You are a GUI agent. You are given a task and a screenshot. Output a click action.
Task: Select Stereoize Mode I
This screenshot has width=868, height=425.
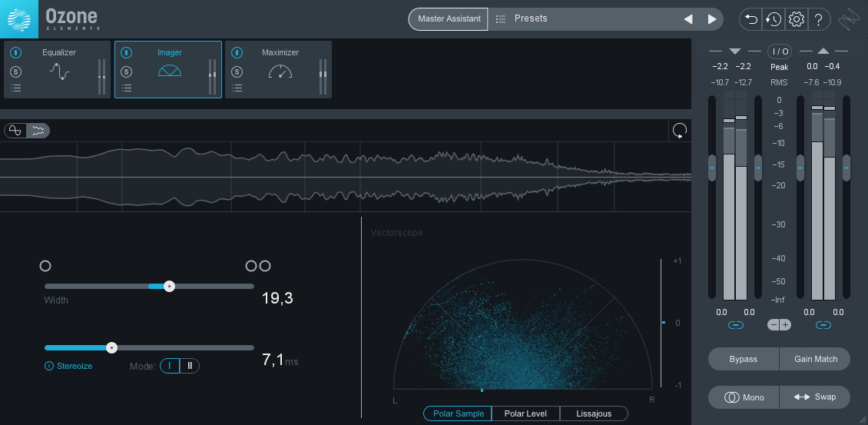170,366
